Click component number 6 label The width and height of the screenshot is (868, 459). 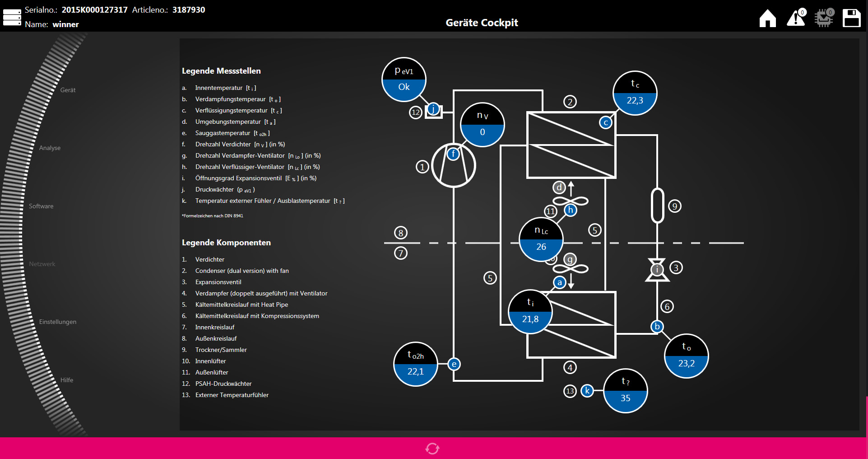pos(667,306)
